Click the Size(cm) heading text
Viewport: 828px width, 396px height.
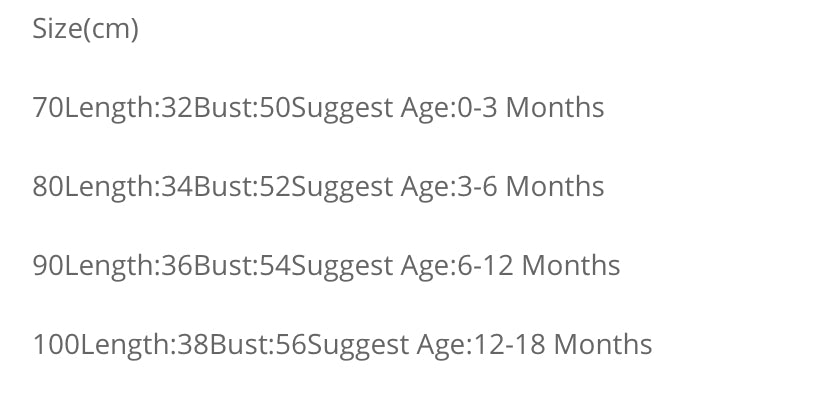coord(86,29)
